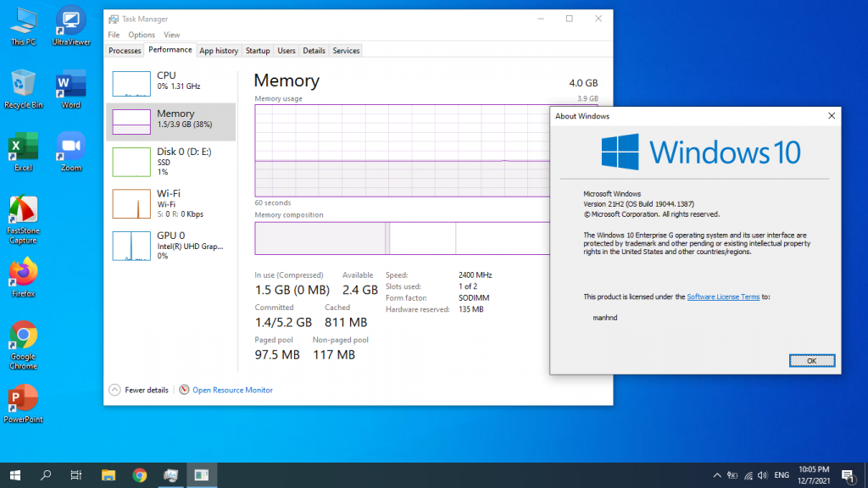
Task: Click OK in About Windows dialog
Action: coord(811,361)
